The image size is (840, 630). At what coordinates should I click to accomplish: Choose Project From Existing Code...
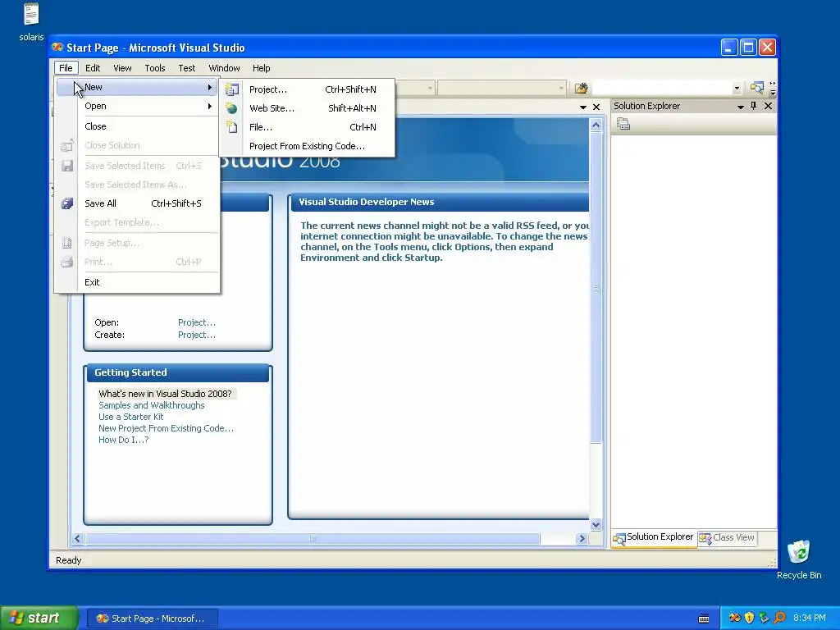click(308, 146)
